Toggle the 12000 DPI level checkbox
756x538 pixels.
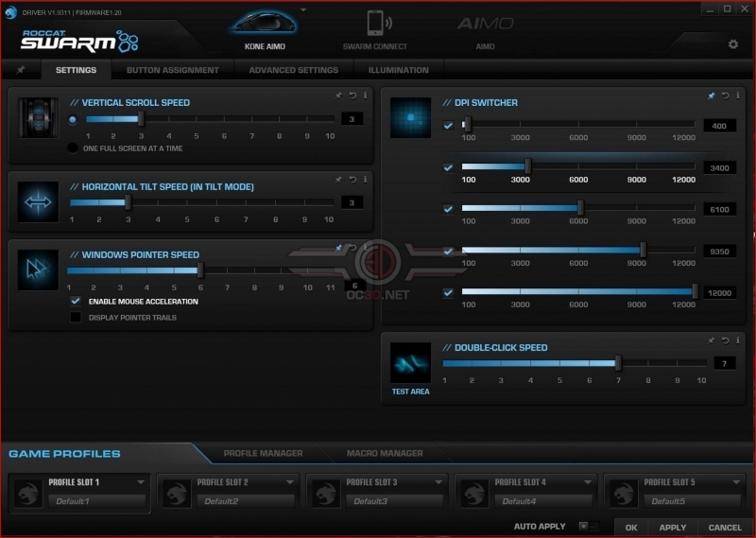(448, 293)
